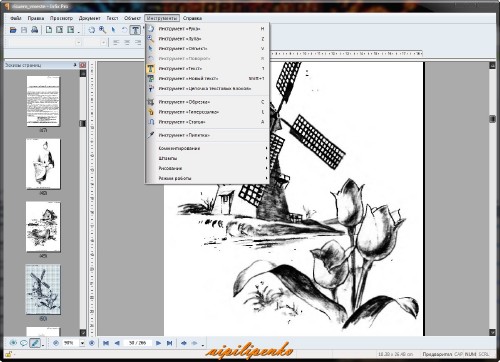The height and width of the screenshot is (362, 500).
Task: Open the zoom percentage dropdown
Action: pyautogui.click(x=82, y=343)
